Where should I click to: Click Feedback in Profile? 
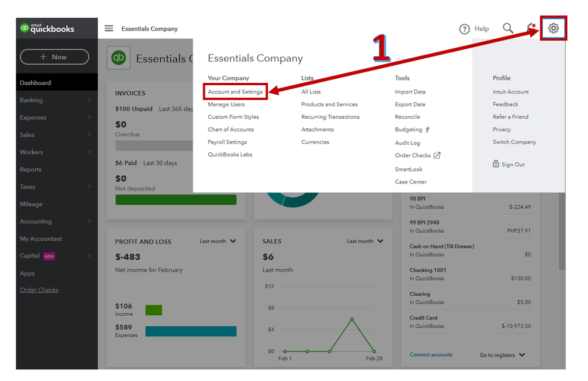pyautogui.click(x=505, y=105)
